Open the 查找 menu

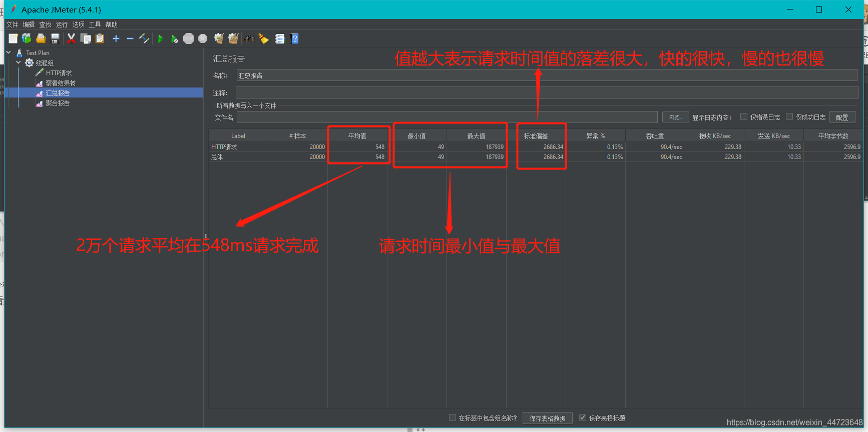point(45,24)
